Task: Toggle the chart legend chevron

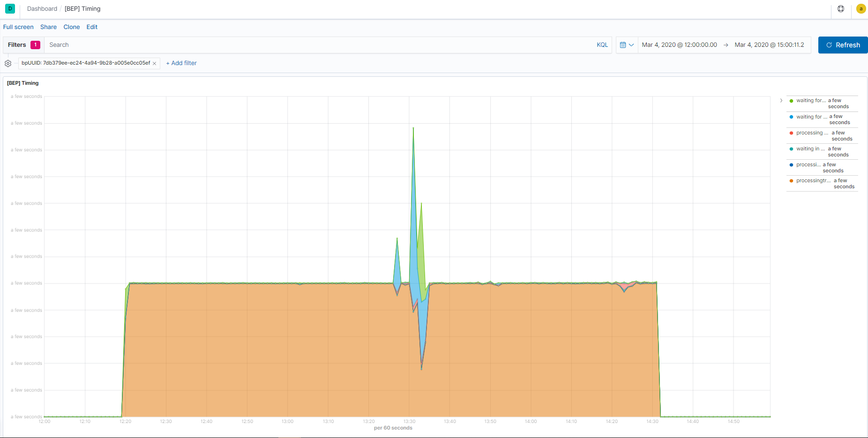Action: [781, 100]
